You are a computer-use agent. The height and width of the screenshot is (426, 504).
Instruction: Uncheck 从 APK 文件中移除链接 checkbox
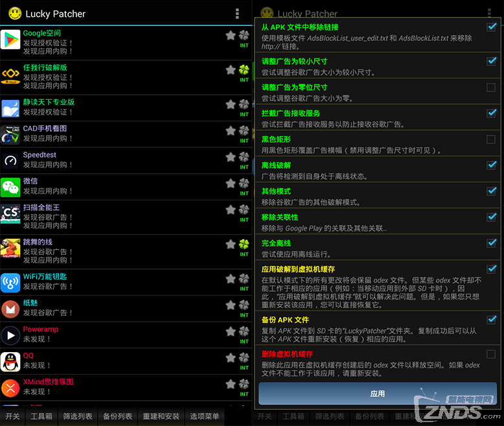pyautogui.click(x=491, y=27)
